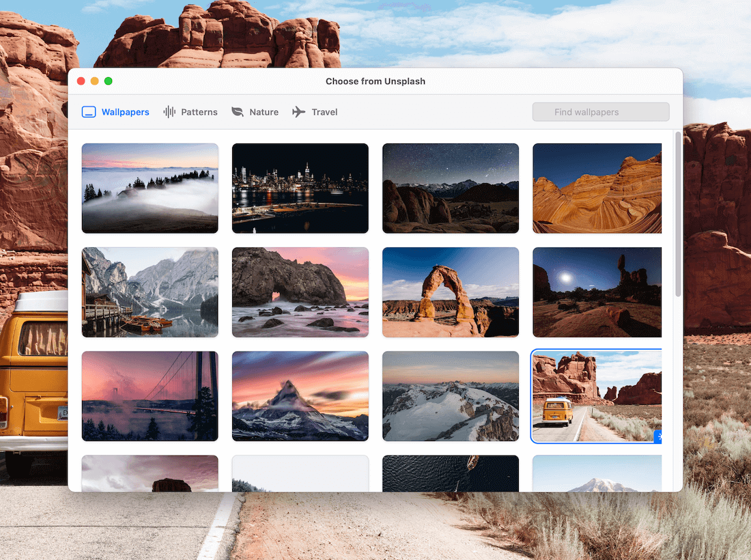Screen dimensions: 751x560
Task: Click the airplane icon next to Travel
Action: (298, 111)
